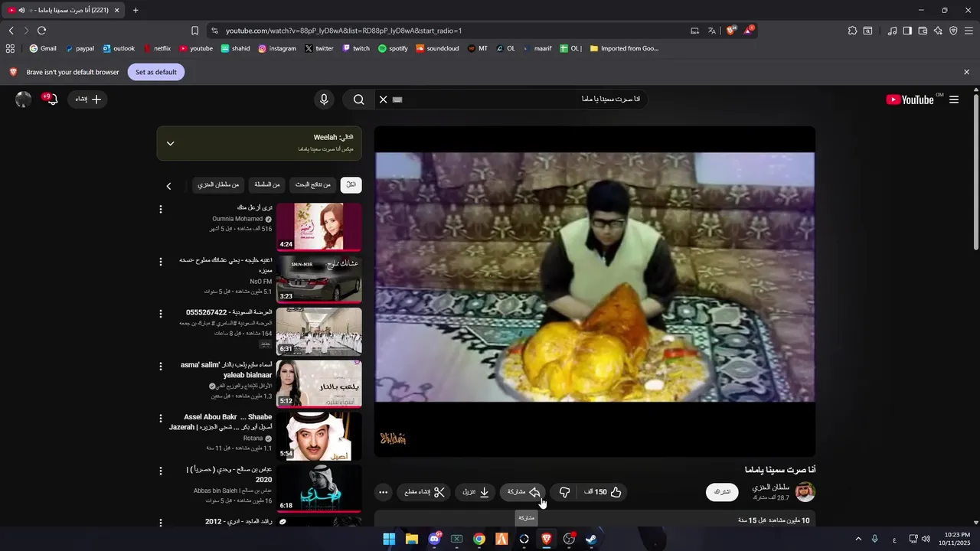Open Windows Start menu
This screenshot has height=551, width=980.
click(x=389, y=539)
